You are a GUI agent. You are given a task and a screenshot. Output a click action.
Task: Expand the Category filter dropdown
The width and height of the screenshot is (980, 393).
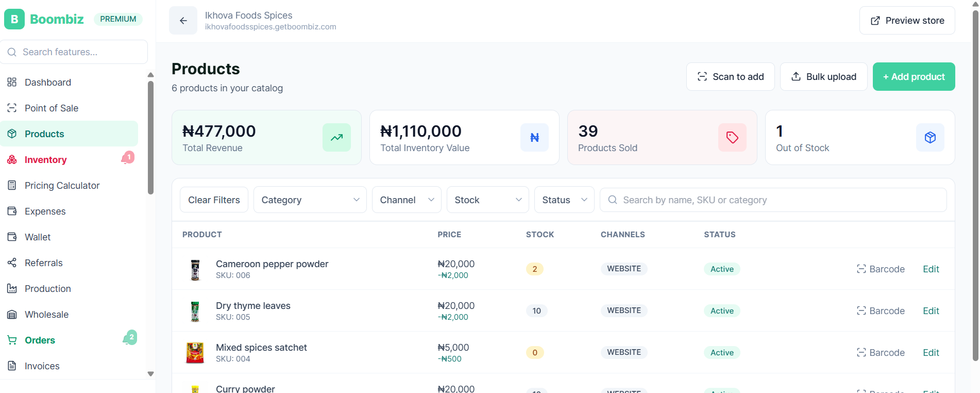tap(310, 200)
